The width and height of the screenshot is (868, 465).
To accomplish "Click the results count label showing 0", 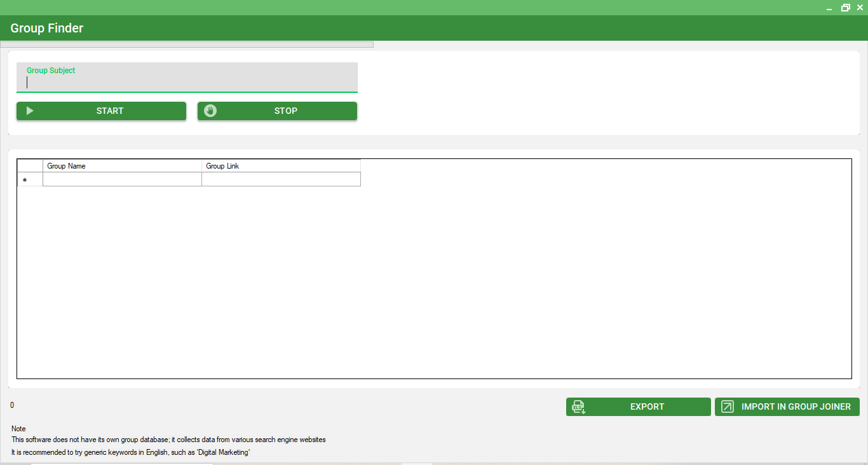I will (11, 405).
